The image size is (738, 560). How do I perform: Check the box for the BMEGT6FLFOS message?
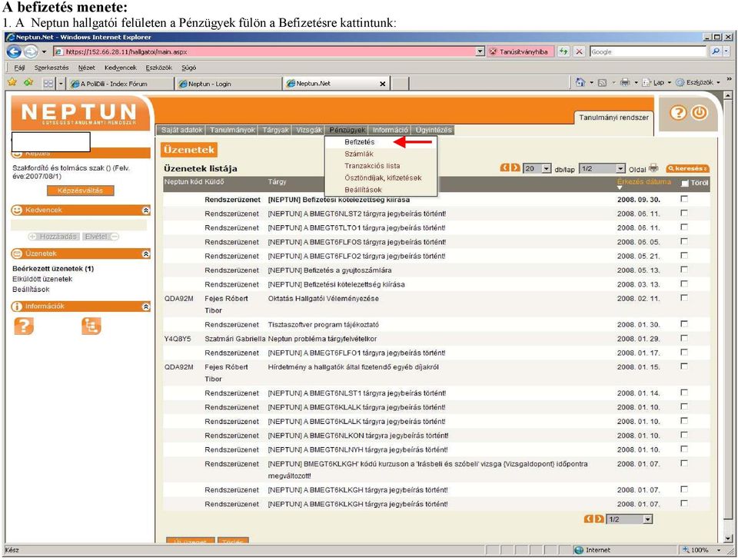(684, 241)
